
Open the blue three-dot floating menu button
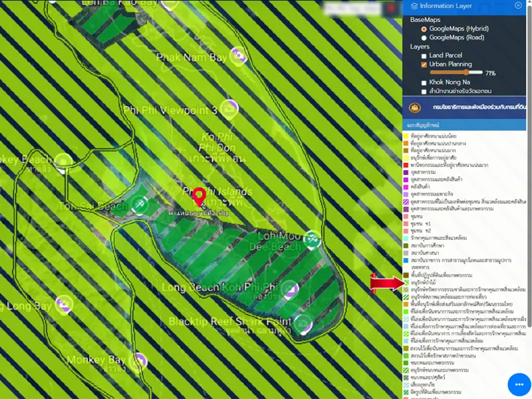point(519,385)
